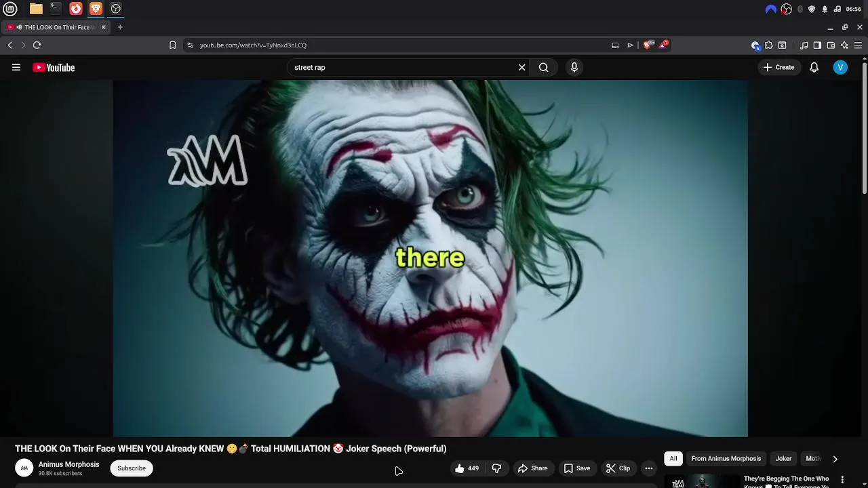The image size is (868, 488).
Task: Select the All filter chip
Action: click(673, 459)
